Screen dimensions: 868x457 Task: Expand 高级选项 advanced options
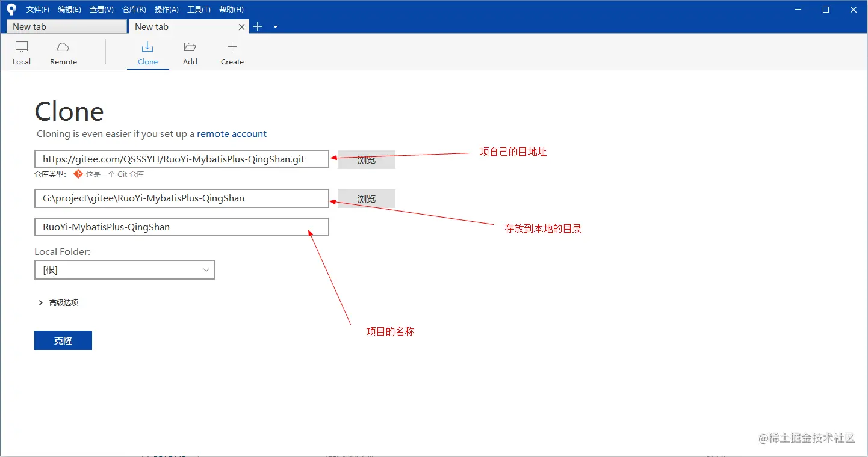[58, 303]
